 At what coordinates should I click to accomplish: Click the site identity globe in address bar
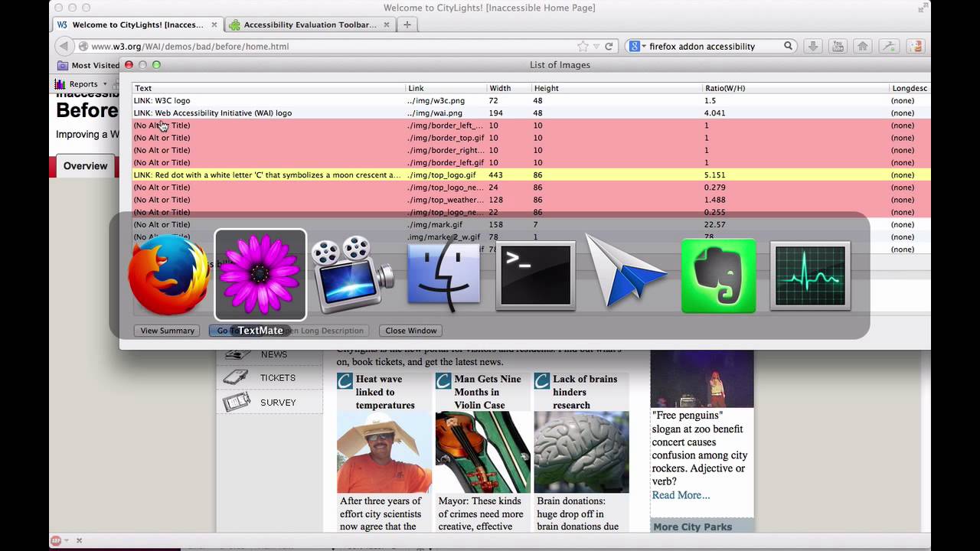[x=83, y=46]
